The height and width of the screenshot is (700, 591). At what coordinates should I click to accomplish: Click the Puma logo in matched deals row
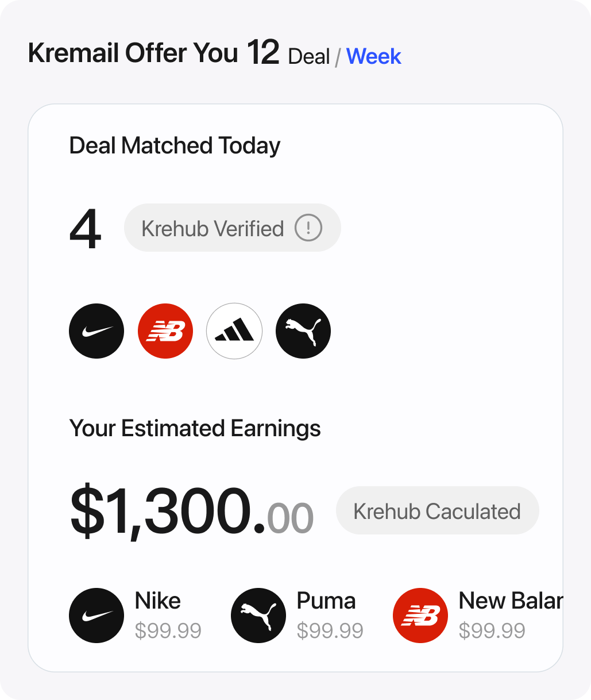tap(303, 331)
